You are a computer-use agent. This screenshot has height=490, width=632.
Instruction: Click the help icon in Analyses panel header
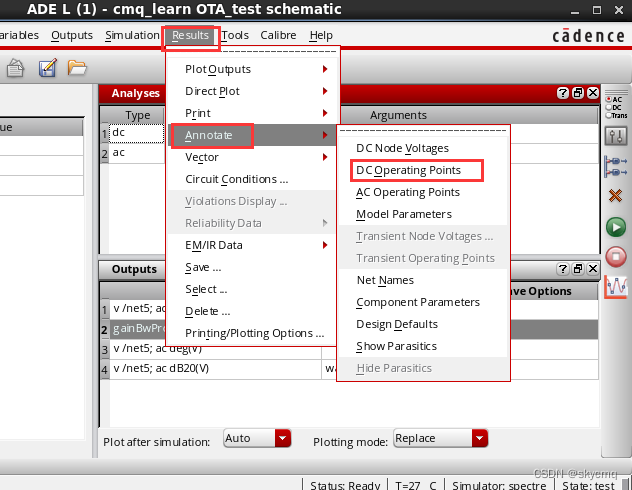point(563,93)
